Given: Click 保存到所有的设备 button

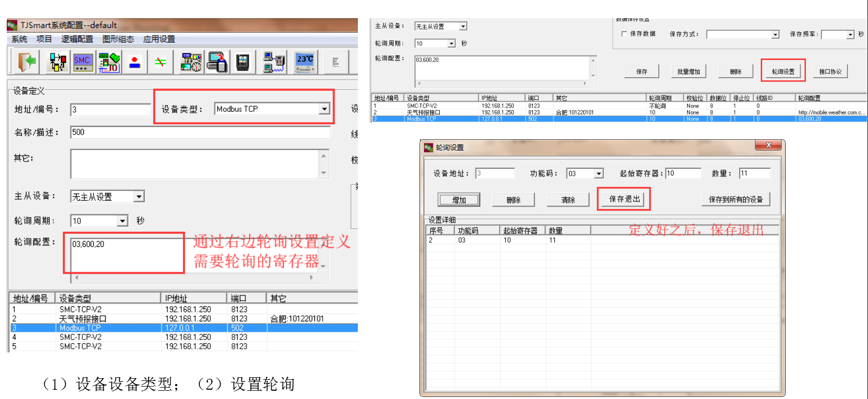Looking at the screenshot, I should pos(735,199).
